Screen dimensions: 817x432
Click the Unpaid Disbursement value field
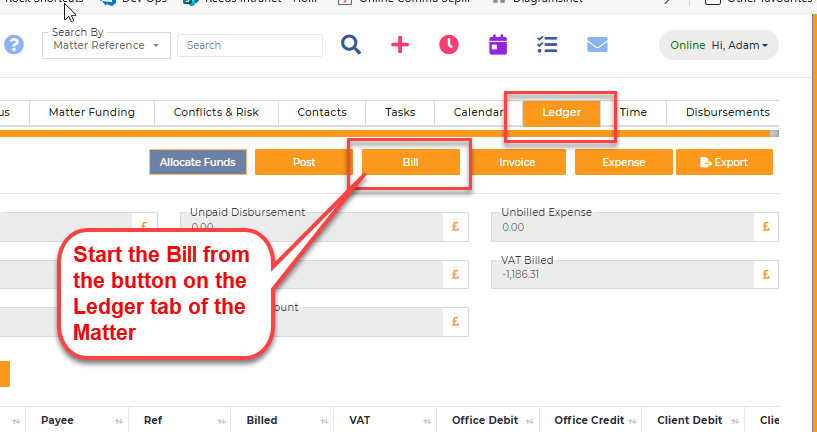coord(312,227)
